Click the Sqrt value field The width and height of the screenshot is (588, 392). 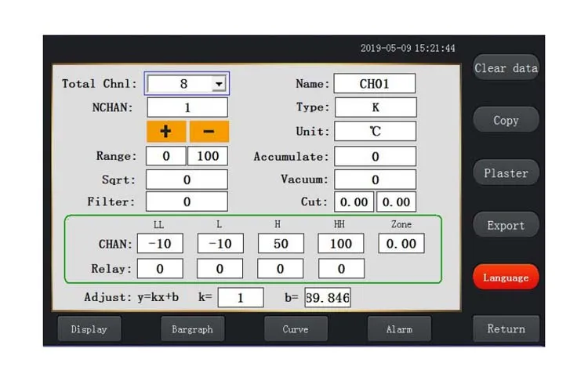(x=187, y=180)
